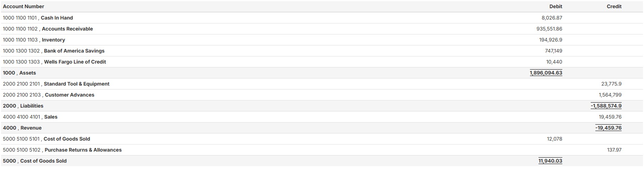Click the Debit column header
Viewport: 644px width, 169px height.
coord(556,6)
